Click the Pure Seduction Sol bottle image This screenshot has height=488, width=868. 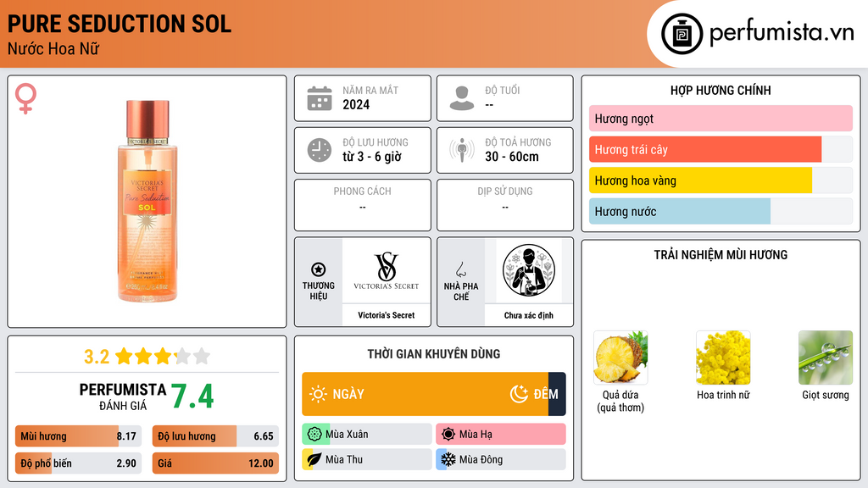click(x=147, y=201)
